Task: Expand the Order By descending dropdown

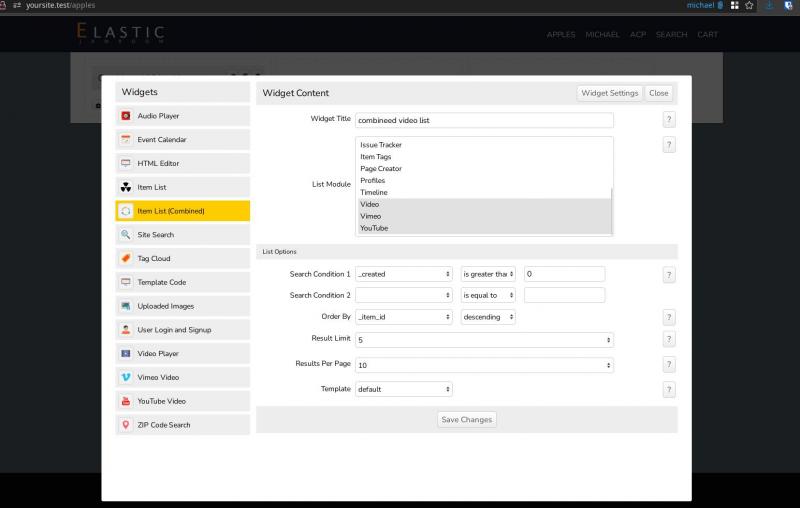Action: [488, 317]
